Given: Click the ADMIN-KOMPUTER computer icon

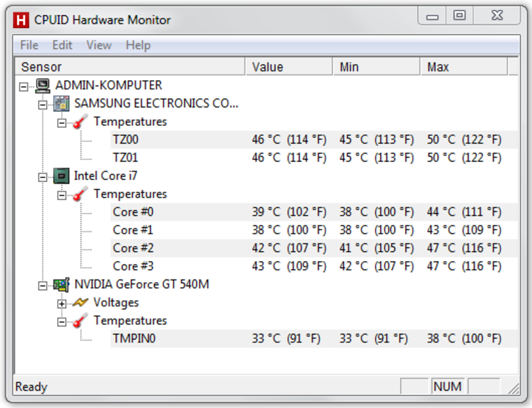Looking at the screenshot, I should [43, 86].
